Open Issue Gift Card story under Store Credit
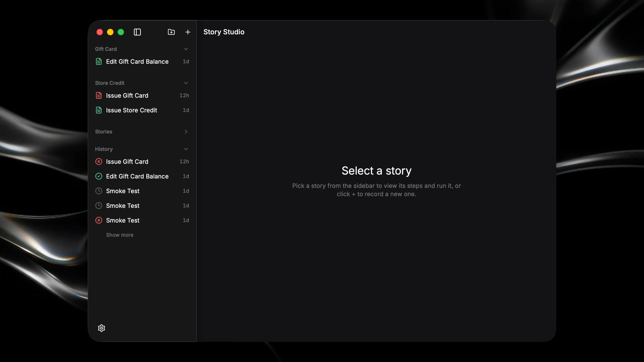 (142, 96)
